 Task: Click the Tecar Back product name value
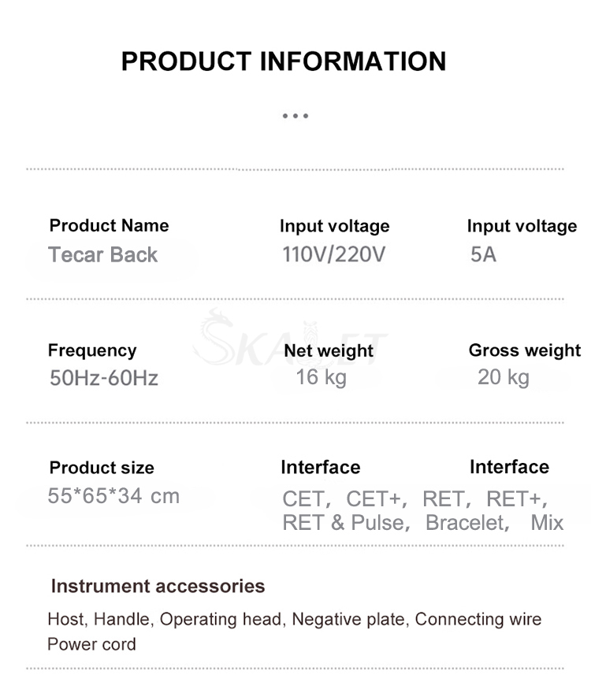pyautogui.click(x=102, y=254)
